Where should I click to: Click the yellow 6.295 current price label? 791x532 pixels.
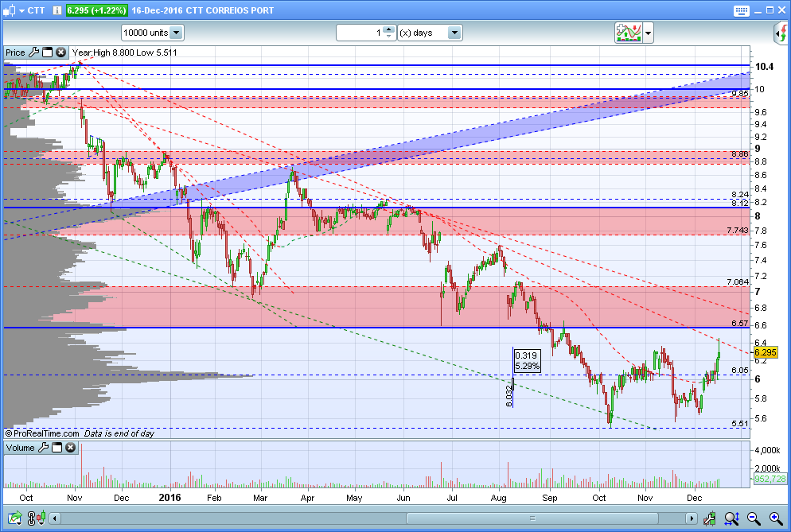pos(766,352)
